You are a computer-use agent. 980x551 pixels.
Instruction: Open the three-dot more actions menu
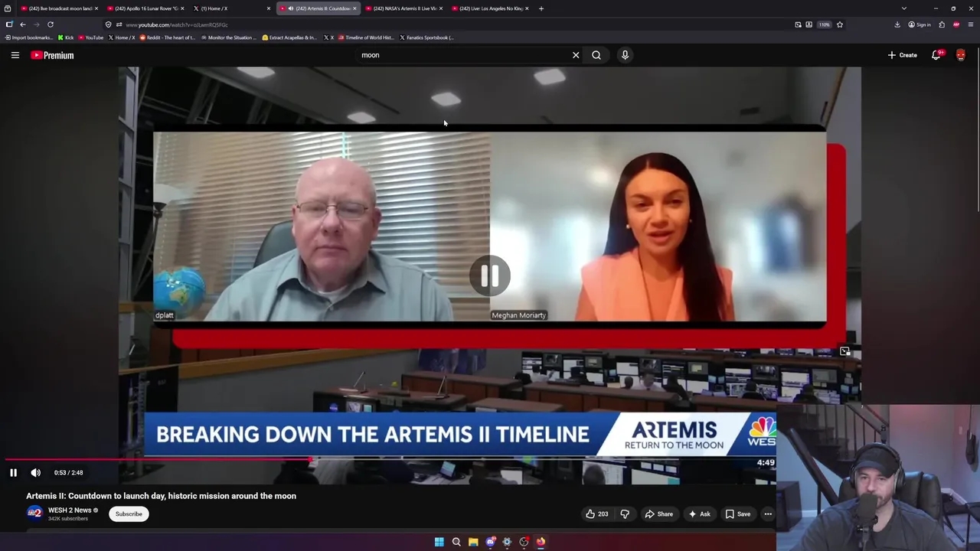tap(768, 514)
